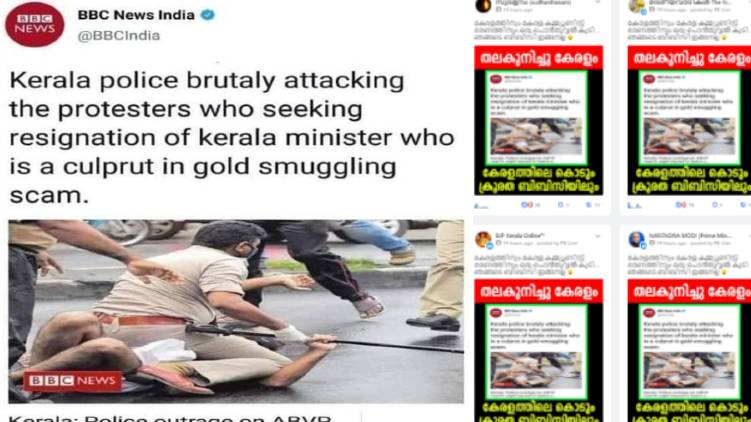Open the police baton photo in the tweet
751x422 pixels.
(236, 311)
